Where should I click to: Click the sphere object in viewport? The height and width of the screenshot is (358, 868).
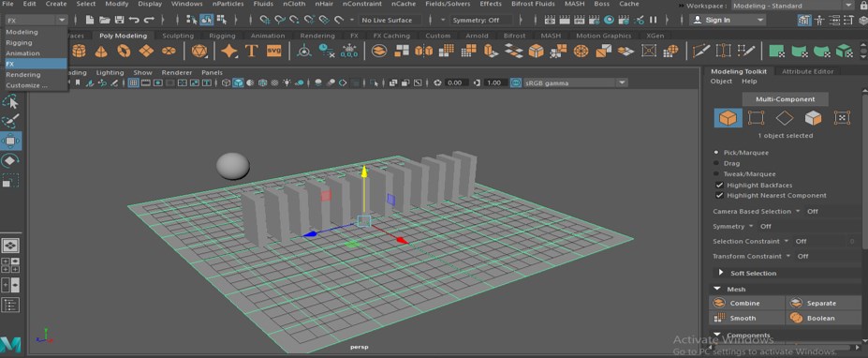[x=232, y=166]
